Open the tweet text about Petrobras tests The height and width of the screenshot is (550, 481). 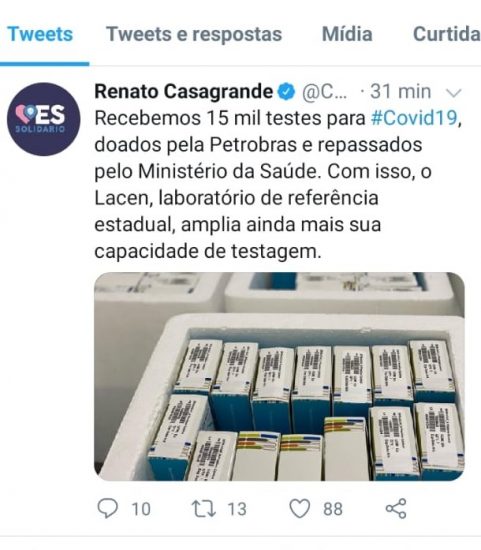[278, 185]
